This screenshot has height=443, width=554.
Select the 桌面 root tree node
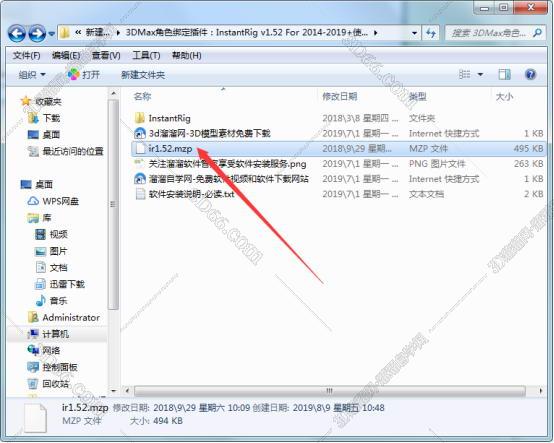[37, 184]
